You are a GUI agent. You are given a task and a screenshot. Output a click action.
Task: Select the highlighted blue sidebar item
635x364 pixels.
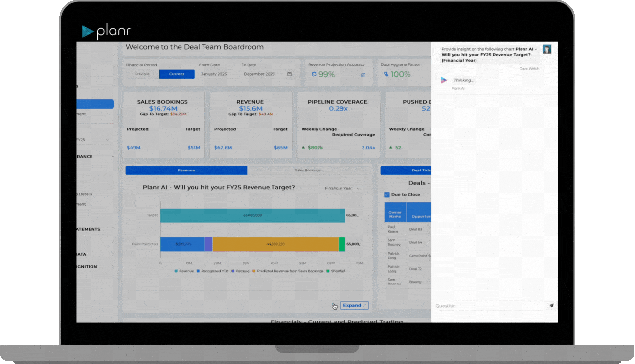(x=95, y=104)
